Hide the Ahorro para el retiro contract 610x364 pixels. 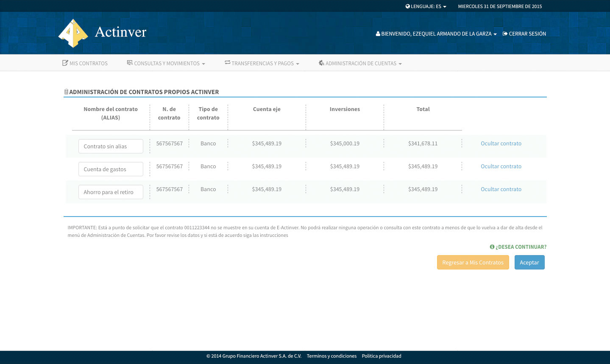pyautogui.click(x=501, y=189)
